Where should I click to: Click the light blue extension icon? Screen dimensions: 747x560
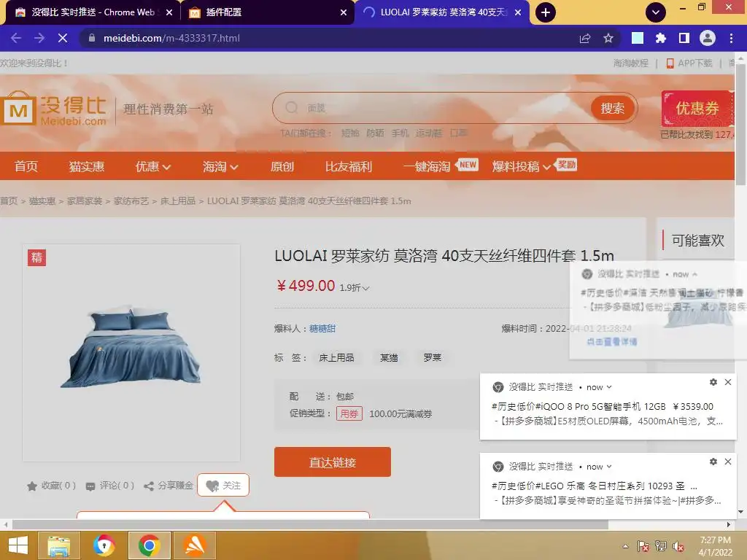click(x=638, y=38)
